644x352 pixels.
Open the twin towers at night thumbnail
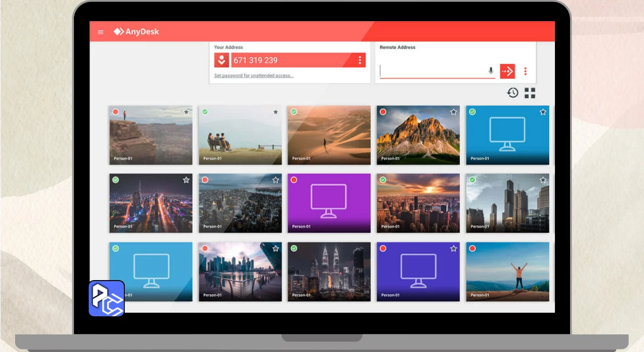point(329,272)
